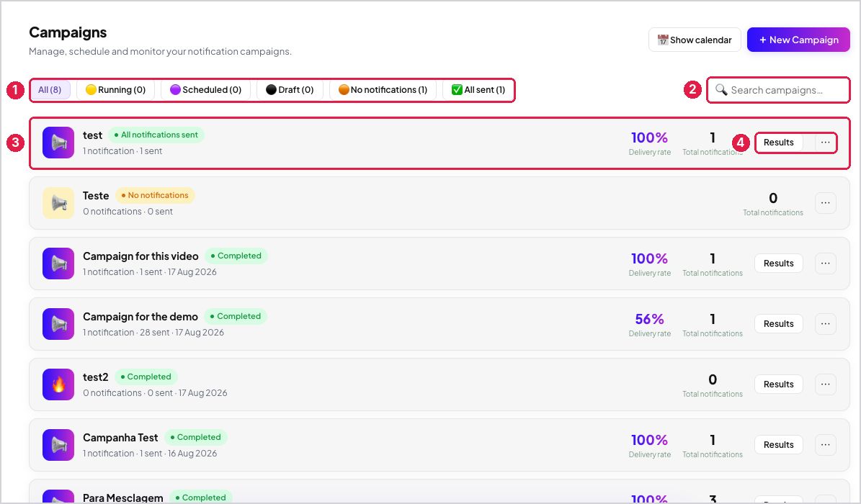Click Campaign for the demo megaphone icon

[x=58, y=324]
